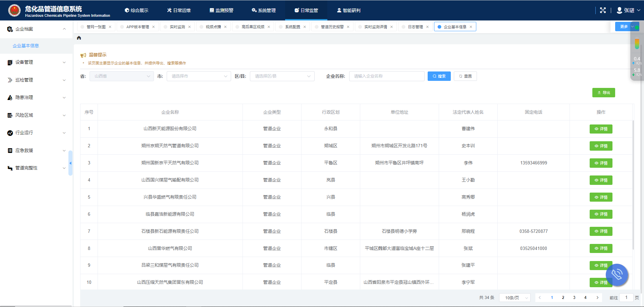Click the blue 搜索 button
This screenshot has width=644, height=307.
click(439, 76)
